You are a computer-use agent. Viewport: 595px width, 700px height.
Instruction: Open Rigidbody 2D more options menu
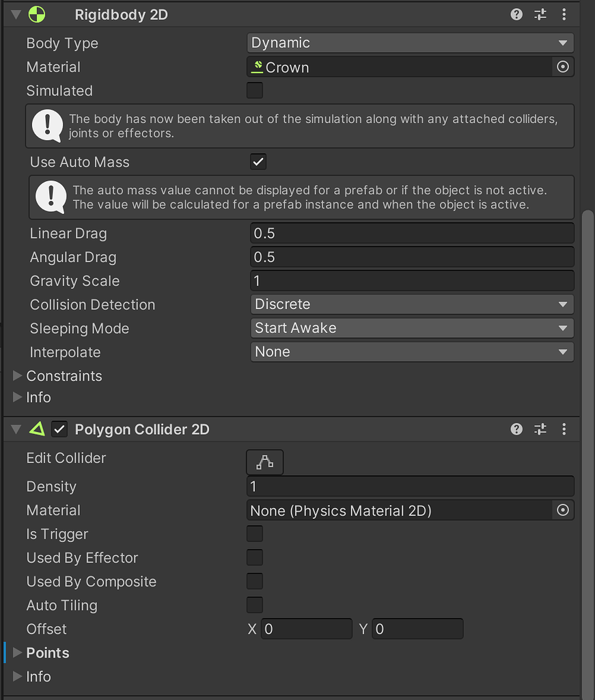pos(564,14)
